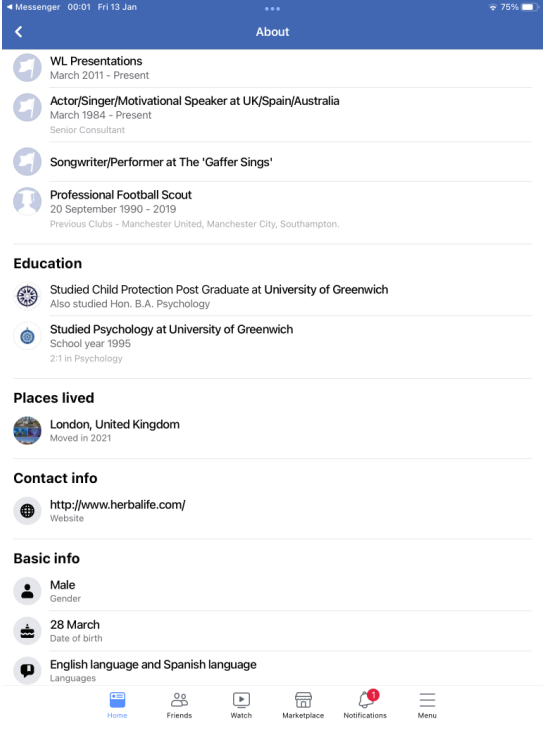
Task: Click the WL Presentations flag page icon
Action: coord(27,68)
